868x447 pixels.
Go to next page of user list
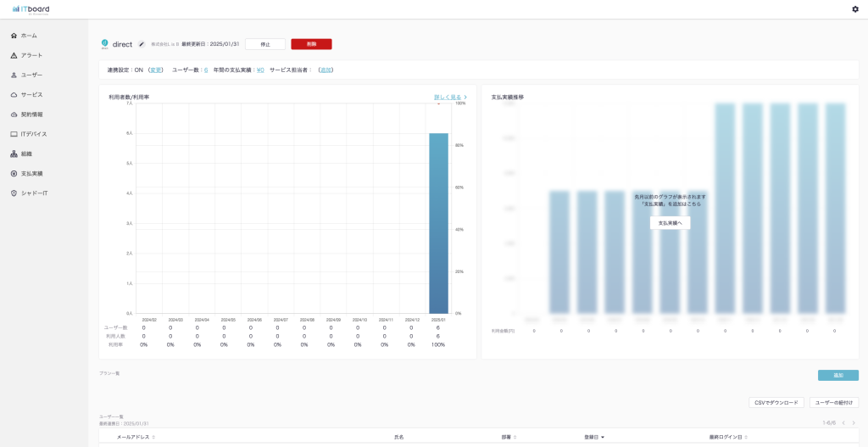854,422
